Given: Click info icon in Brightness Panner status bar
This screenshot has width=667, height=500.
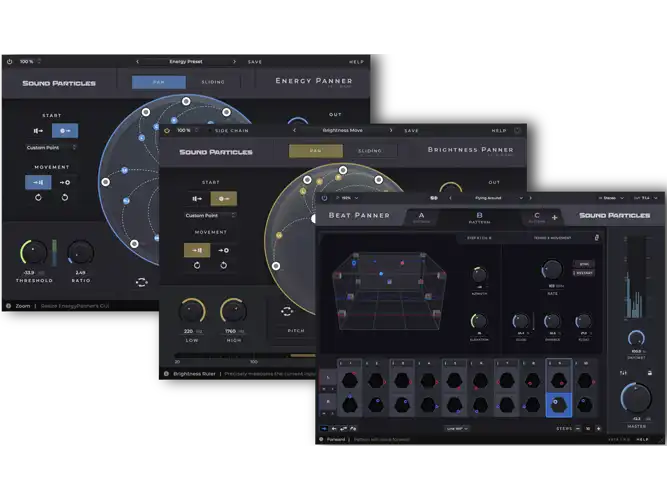Looking at the screenshot, I should coord(166,374).
